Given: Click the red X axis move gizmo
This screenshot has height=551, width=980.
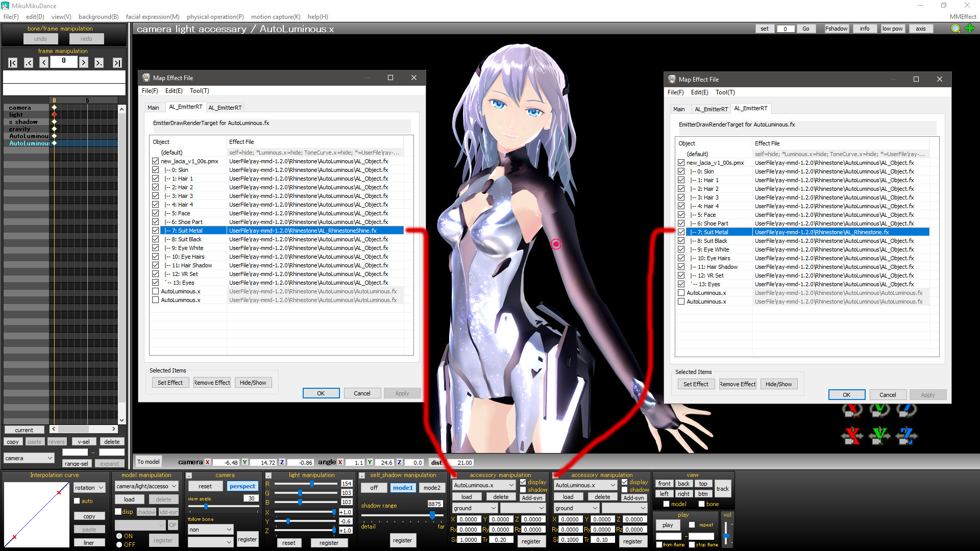Looking at the screenshot, I should click(x=852, y=435).
